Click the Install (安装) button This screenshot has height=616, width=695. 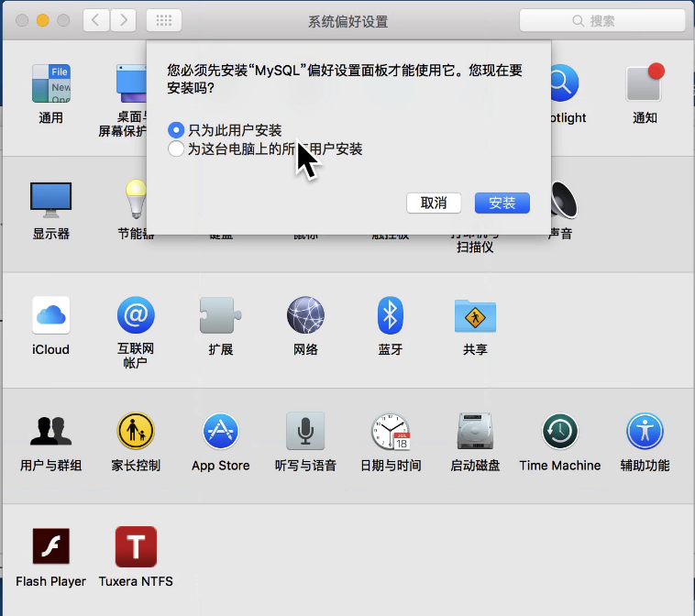(x=502, y=203)
